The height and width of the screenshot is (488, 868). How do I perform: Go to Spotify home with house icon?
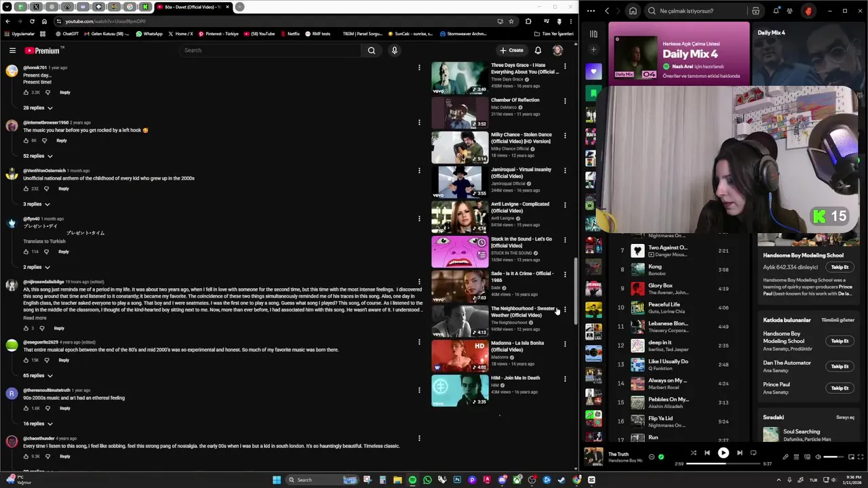tap(633, 11)
